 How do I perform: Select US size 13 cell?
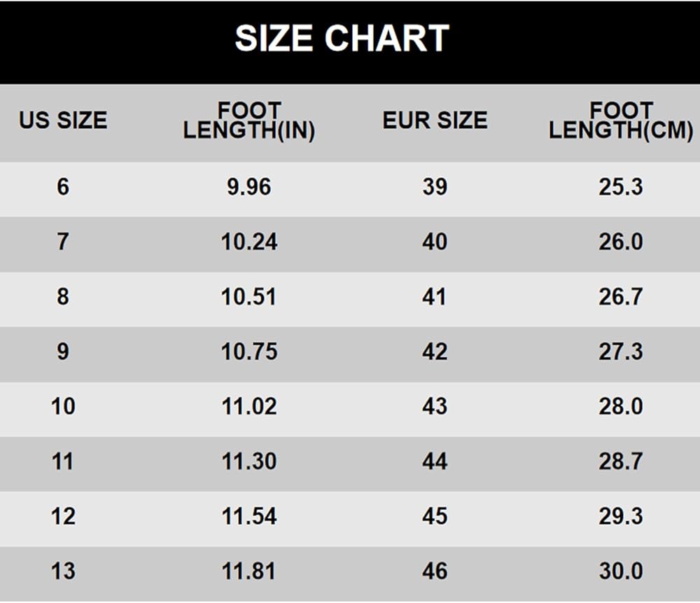pyautogui.click(x=63, y=571)
